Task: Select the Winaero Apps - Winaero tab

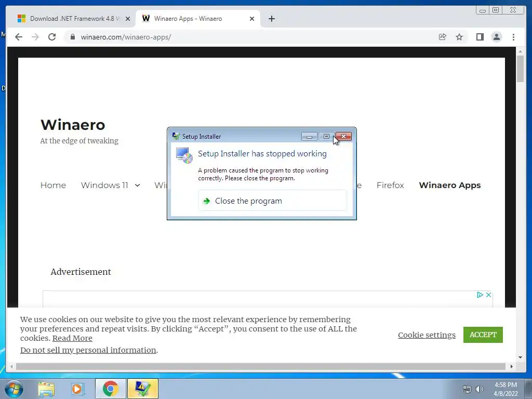Action: click(x=198, y=19)
